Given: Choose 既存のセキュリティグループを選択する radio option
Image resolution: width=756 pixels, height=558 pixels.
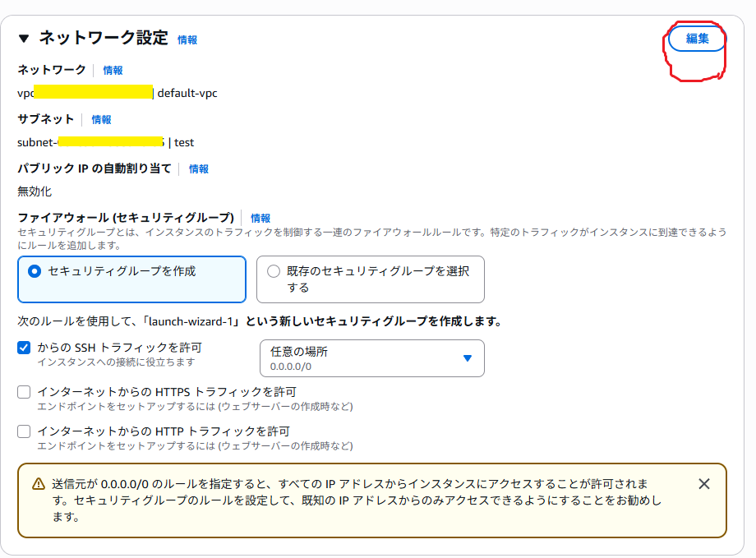Looking at the screenshot, I should (x=274, y=272).
